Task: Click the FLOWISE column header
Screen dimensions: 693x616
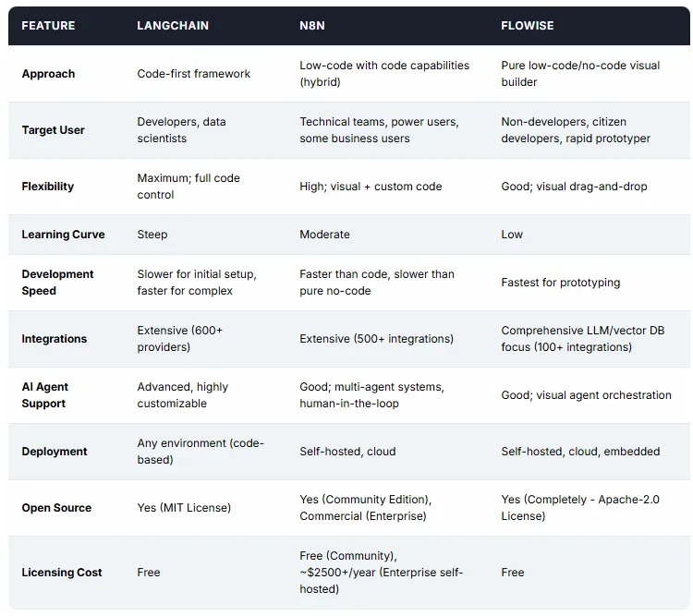Action: [528, 26]
